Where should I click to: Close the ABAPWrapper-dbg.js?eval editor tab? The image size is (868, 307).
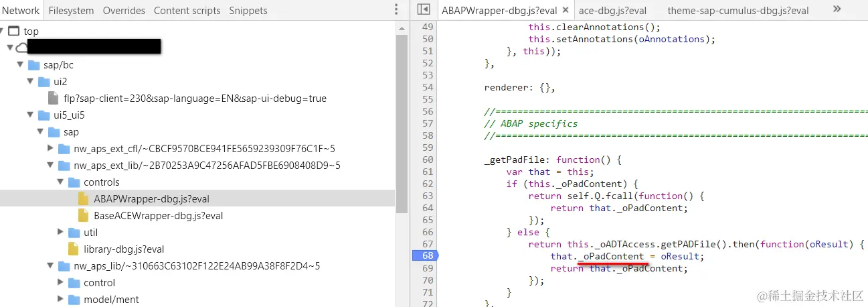coord(564,10)
